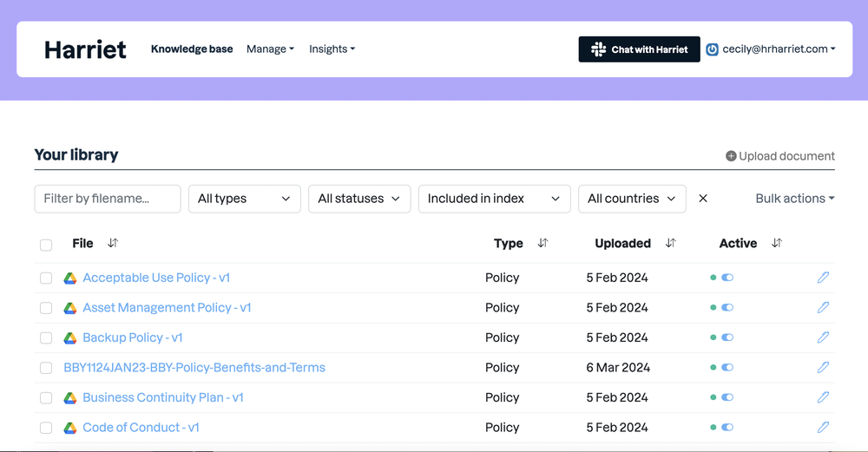
Task: Check the box for the Backup Policy row
Action: [46, 338]
